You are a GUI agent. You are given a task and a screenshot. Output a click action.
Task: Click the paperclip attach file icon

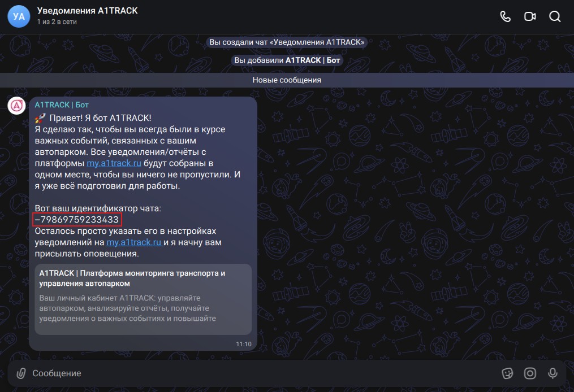(x=21, y=373)
